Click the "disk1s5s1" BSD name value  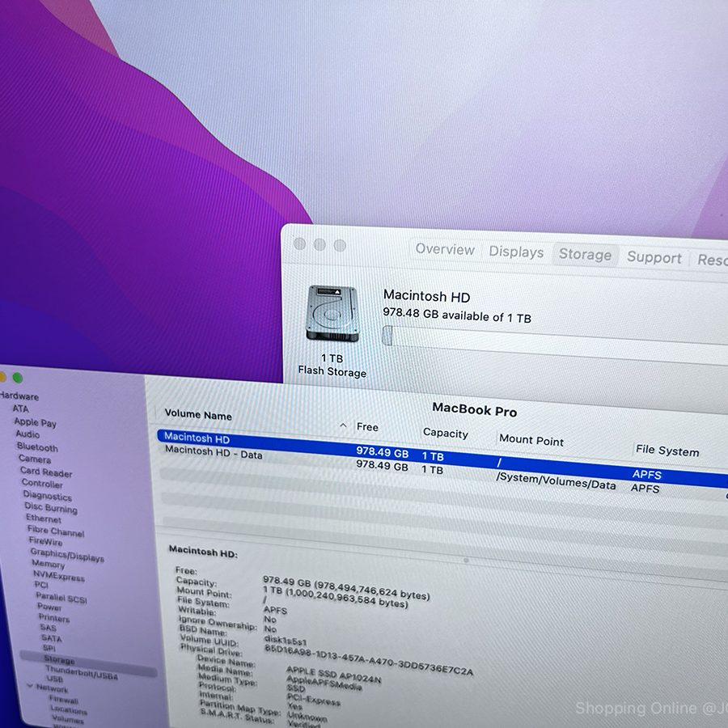(285, 641)
